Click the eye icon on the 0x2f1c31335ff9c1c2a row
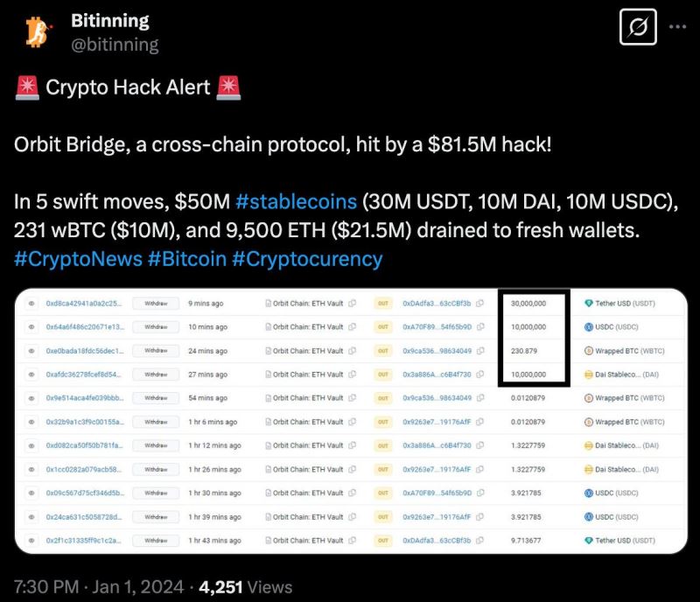The height and width of the screenshot is (602, 700). 31,540
